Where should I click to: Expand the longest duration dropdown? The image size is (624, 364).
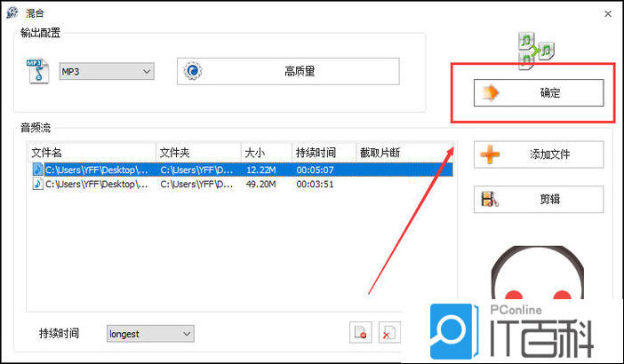click(150, 334)
